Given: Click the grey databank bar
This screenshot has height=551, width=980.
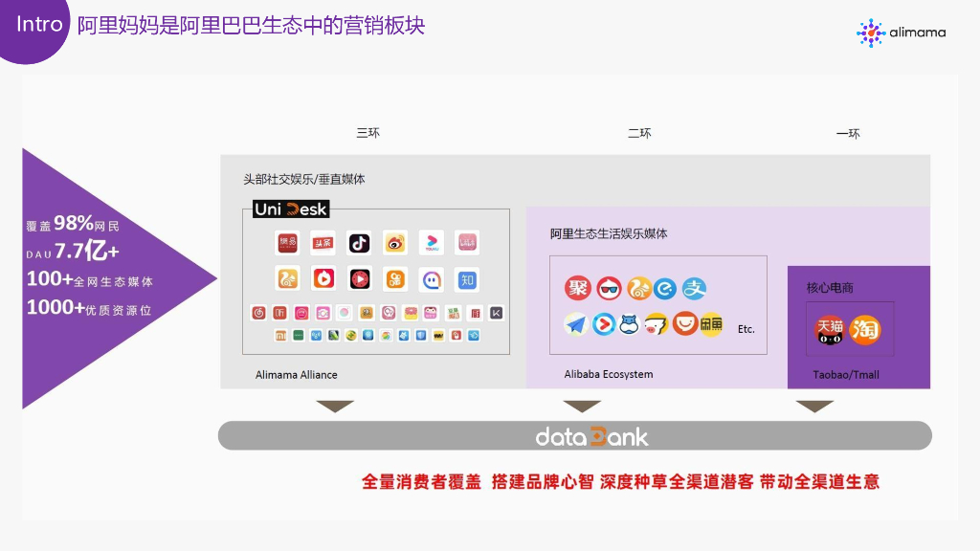Looking at the screenshot, I should [x=574, y=436].
